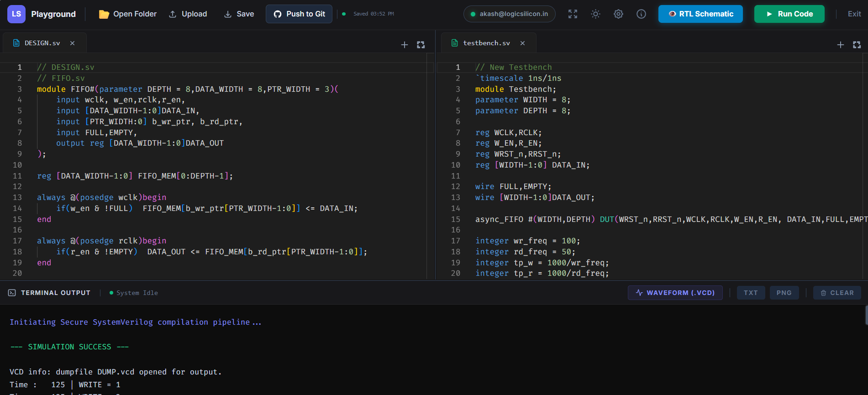Click line number 11 in DESIGN.sv
Viewport: 868px width, 395px height.
[17, 176]
